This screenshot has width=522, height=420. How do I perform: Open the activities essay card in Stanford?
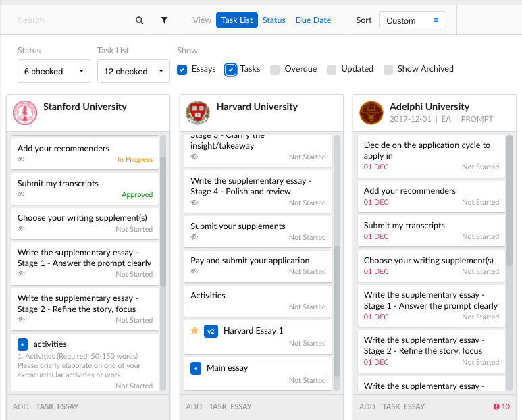click(85, 362)
